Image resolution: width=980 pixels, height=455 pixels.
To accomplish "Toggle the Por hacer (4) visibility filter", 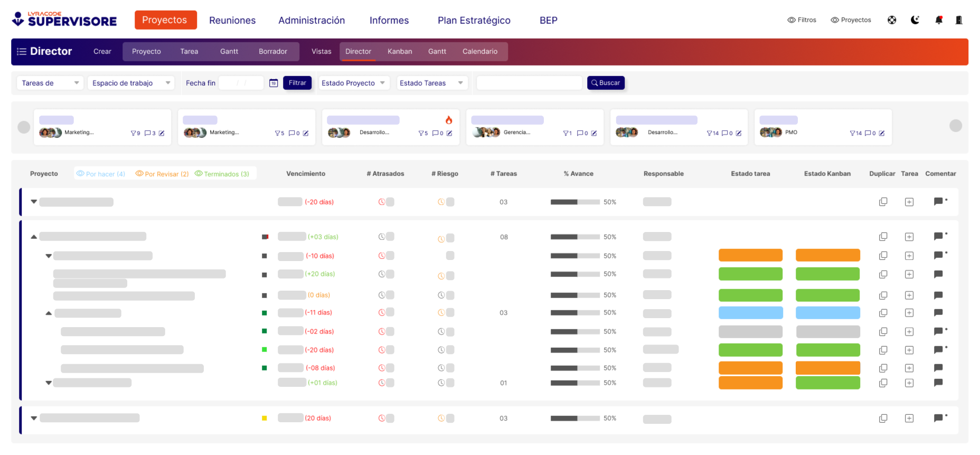I will 101,174.
